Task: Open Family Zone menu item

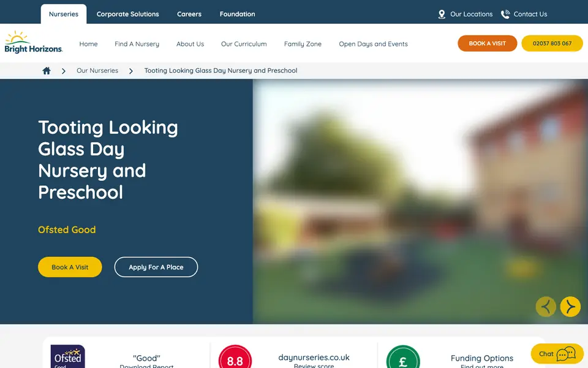Action: click(x=303, y=44)
